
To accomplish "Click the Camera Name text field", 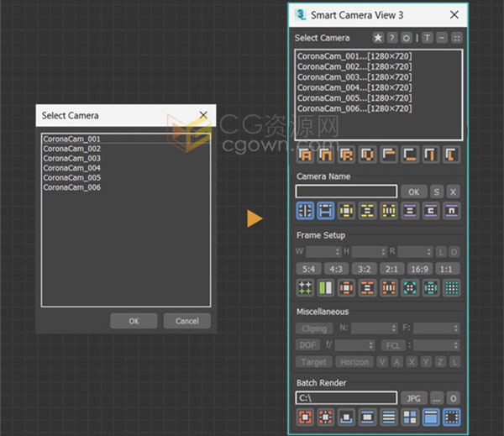I will [346, 192].
